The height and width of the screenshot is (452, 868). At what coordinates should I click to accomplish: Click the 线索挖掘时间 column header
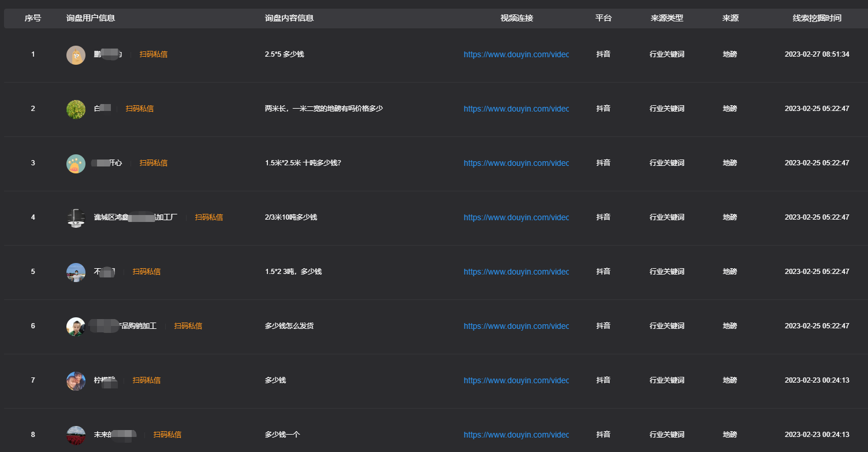click(x=817, y=18)
